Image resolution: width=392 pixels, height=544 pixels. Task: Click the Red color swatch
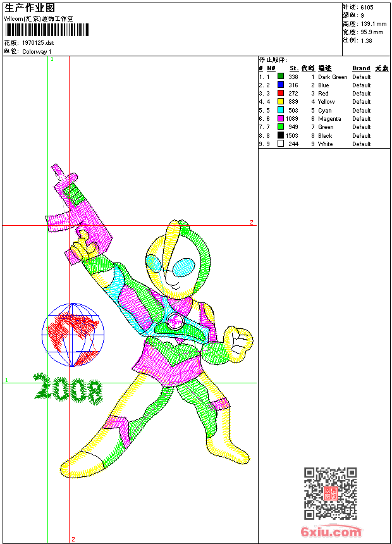(x=281, y=93)
